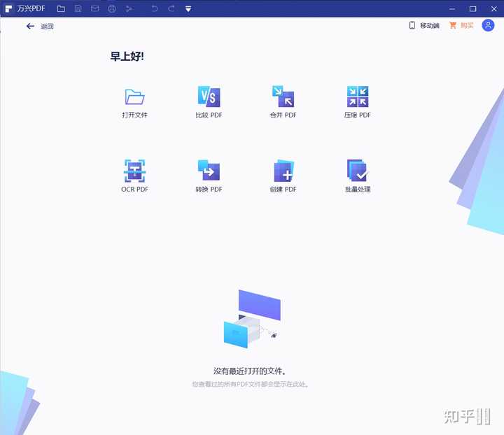Click the print icon in title bar
Viewport: 504px width, 435px height.
(x=112, y=8)
